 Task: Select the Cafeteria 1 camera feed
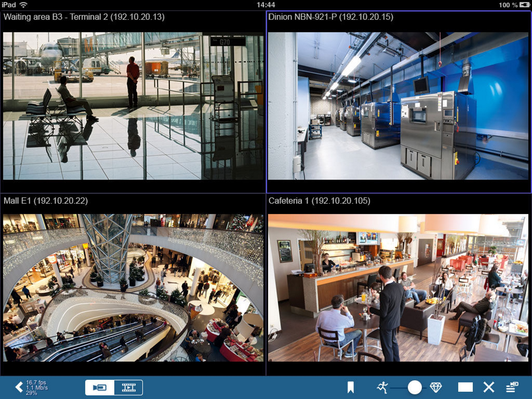(x=398, y=288)
